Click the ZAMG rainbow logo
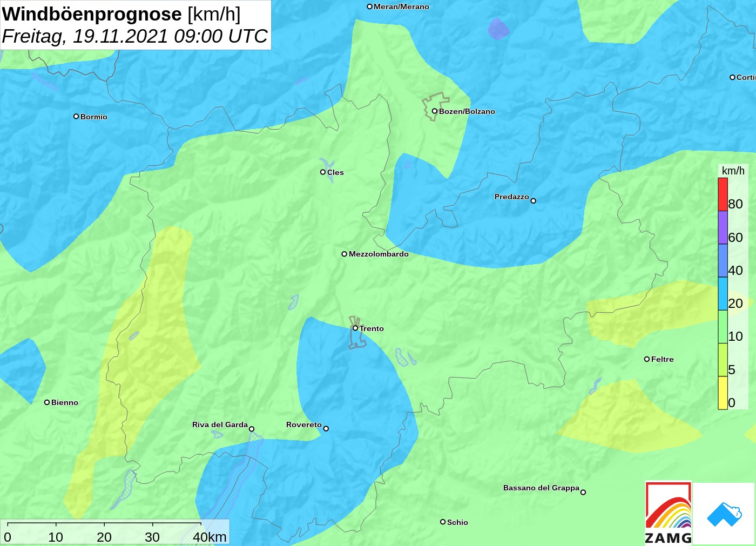Image resolution: width=756 pixels, height=546 pixels. pos(669,513)
